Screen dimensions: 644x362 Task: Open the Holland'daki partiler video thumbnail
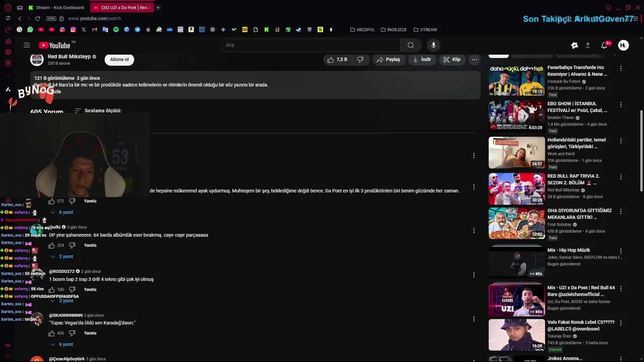516,152
